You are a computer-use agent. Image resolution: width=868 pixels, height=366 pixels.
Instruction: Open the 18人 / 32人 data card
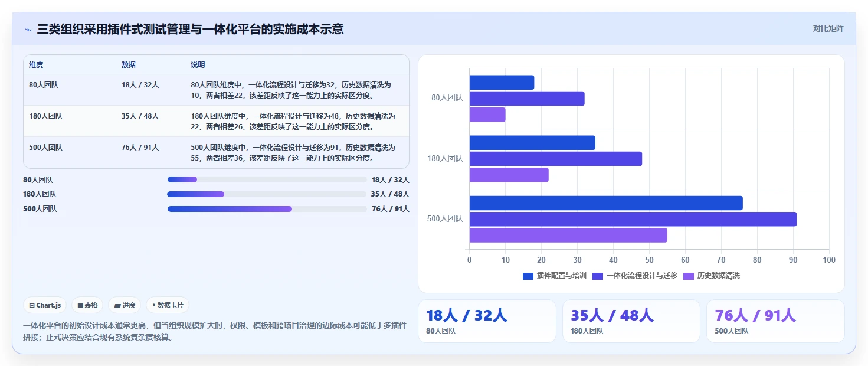tap(487, 321)
